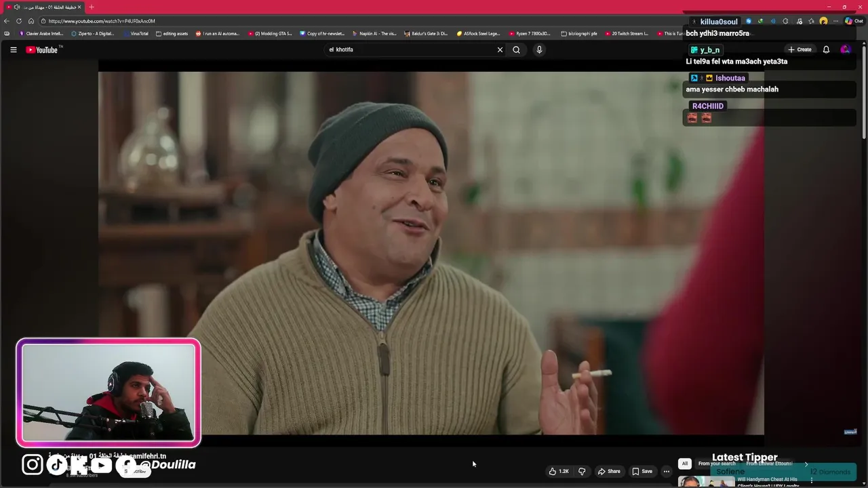
Task: Open the site information icon in address bar
Action: pyautogui.click(x=42, y=21)
